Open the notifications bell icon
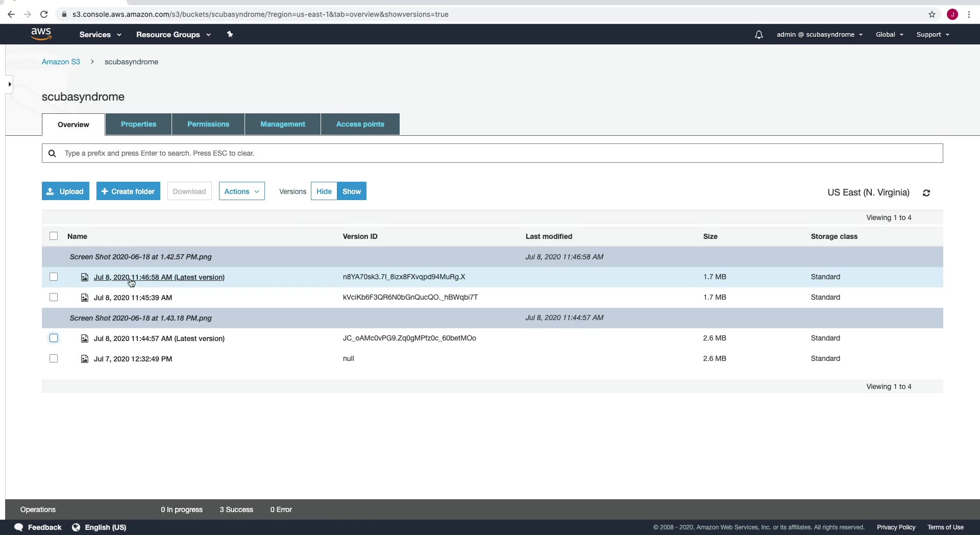The width and height of the screenshot is (980, 535). 759,35
